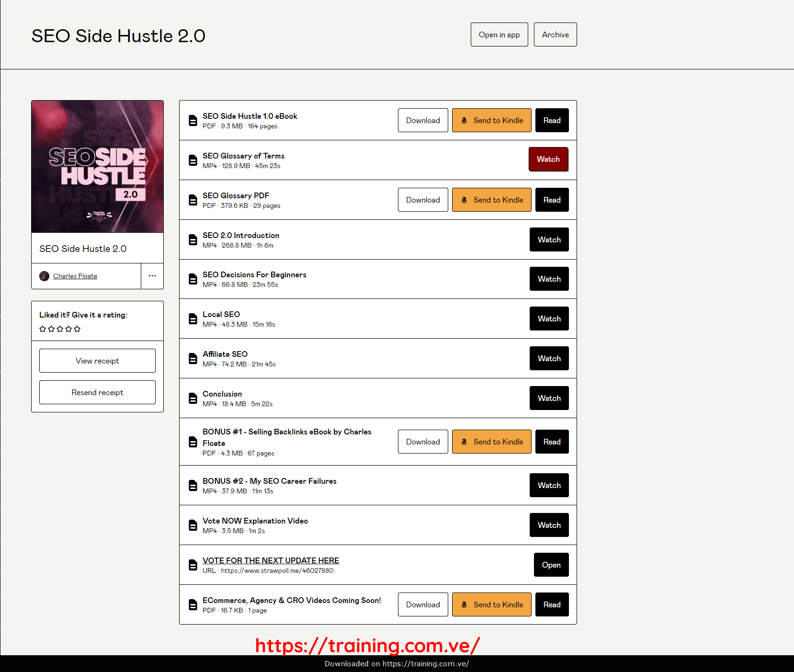
Task: Download the SEO Side Hustle 1.0 eBook
Action: pyautogui.click(x=423, y=120)
